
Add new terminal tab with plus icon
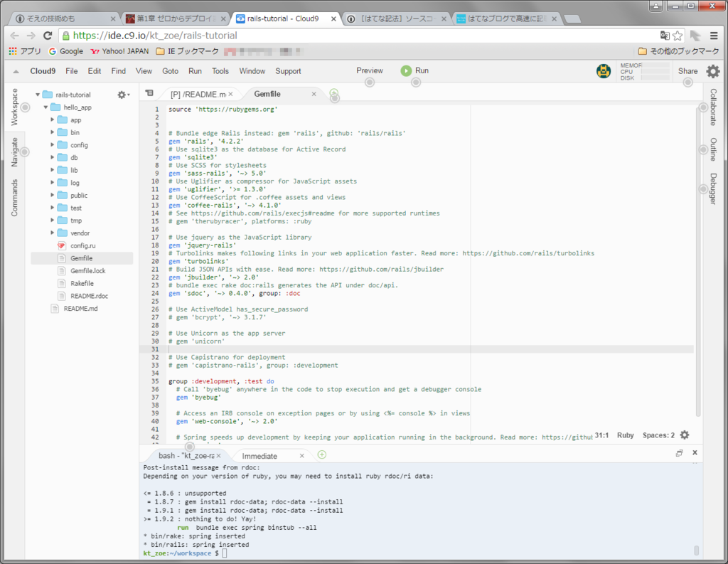tap(322, 454)
